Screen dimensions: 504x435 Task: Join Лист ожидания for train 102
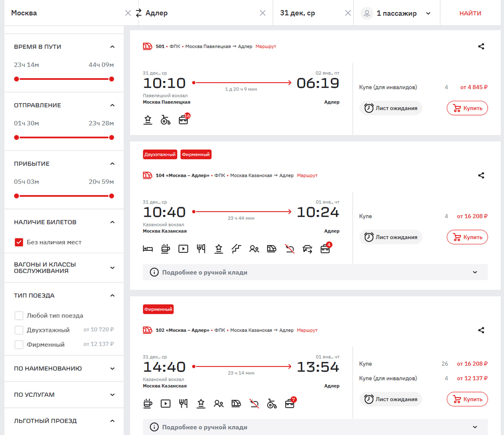[391, 399]
